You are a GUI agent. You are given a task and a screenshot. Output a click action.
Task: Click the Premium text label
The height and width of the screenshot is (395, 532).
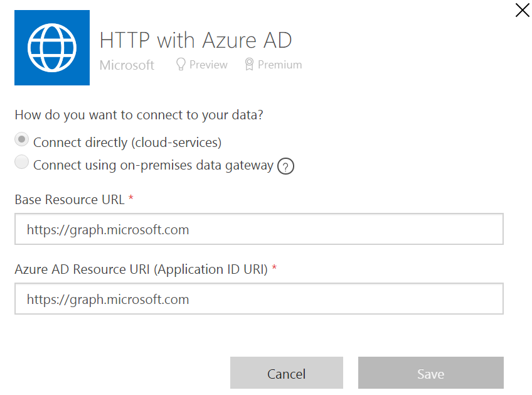(280, 65)
